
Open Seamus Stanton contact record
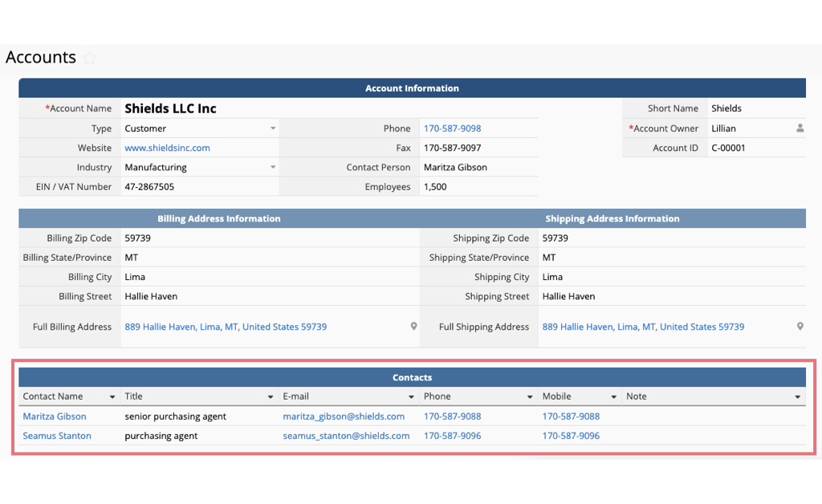(57, 436)
